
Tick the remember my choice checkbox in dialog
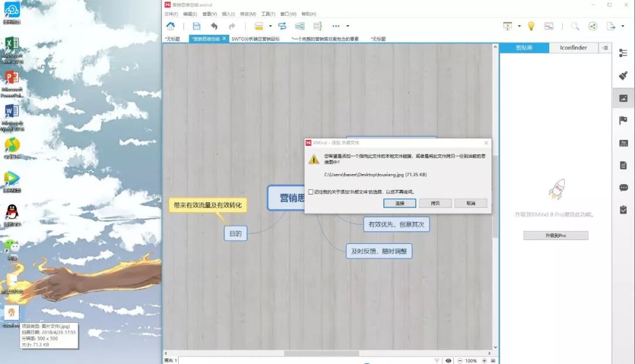310,192
